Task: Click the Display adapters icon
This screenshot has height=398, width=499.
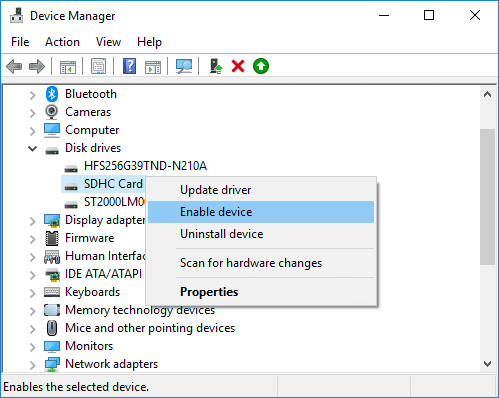Action: click(x=52, y=220)
